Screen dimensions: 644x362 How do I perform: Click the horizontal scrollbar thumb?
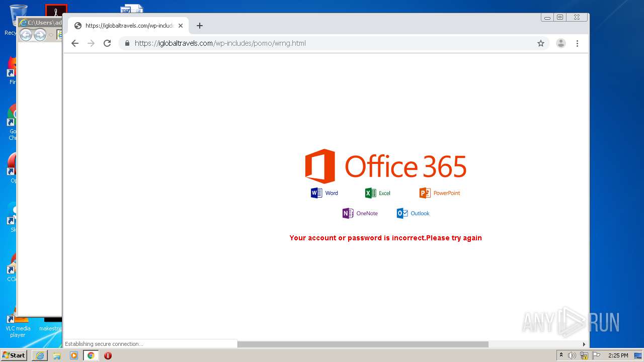[x=363, y=344]
